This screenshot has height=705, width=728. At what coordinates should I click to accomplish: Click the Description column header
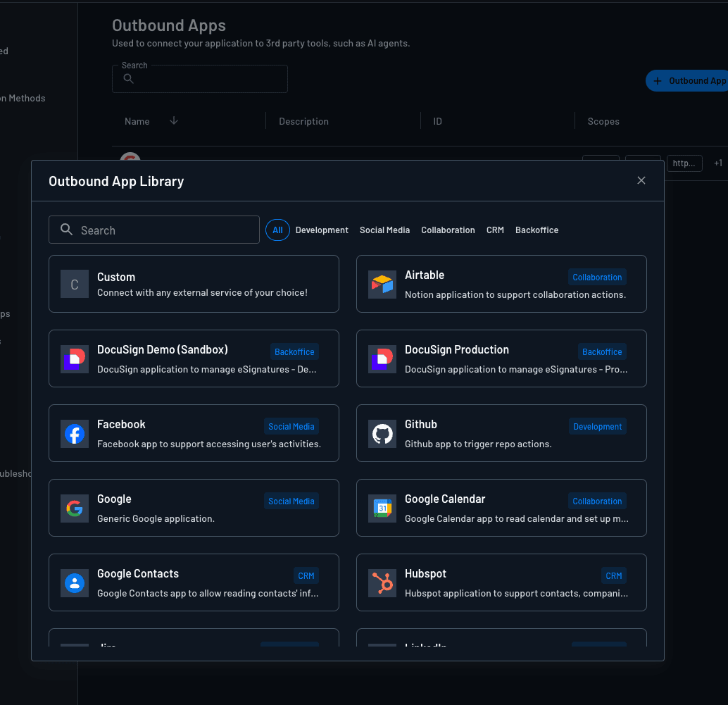coord(303,121)
